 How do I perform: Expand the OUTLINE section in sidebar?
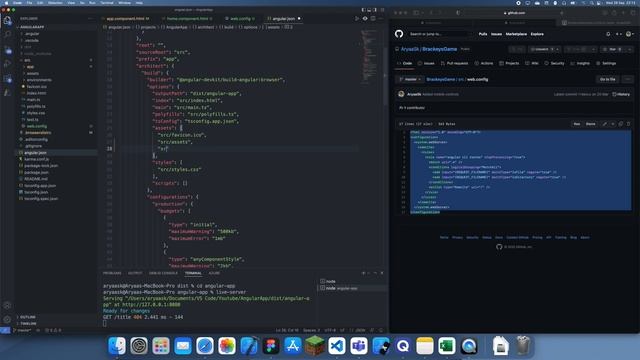(28, 317)
